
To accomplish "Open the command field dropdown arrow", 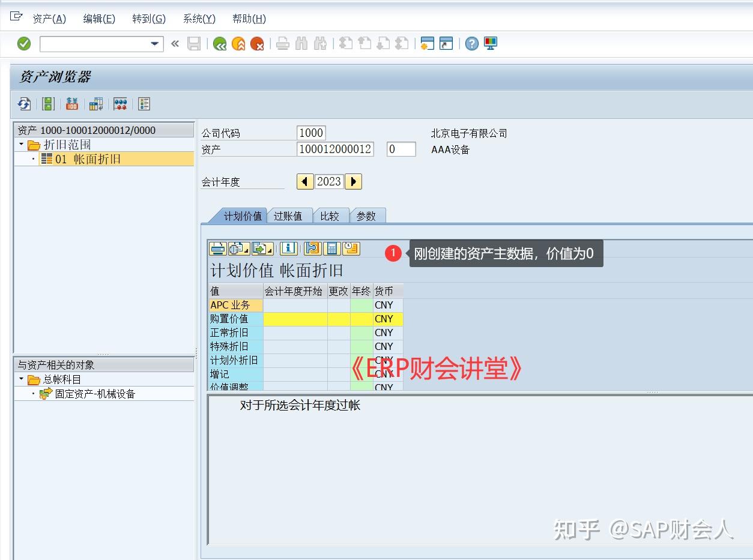I will click(x=155, y=43).
